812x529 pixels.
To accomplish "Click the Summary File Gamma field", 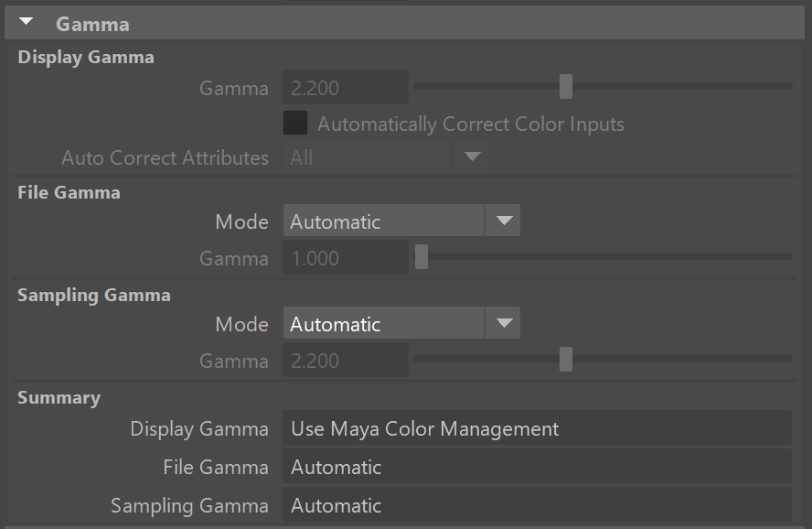I will coord(536,467).
